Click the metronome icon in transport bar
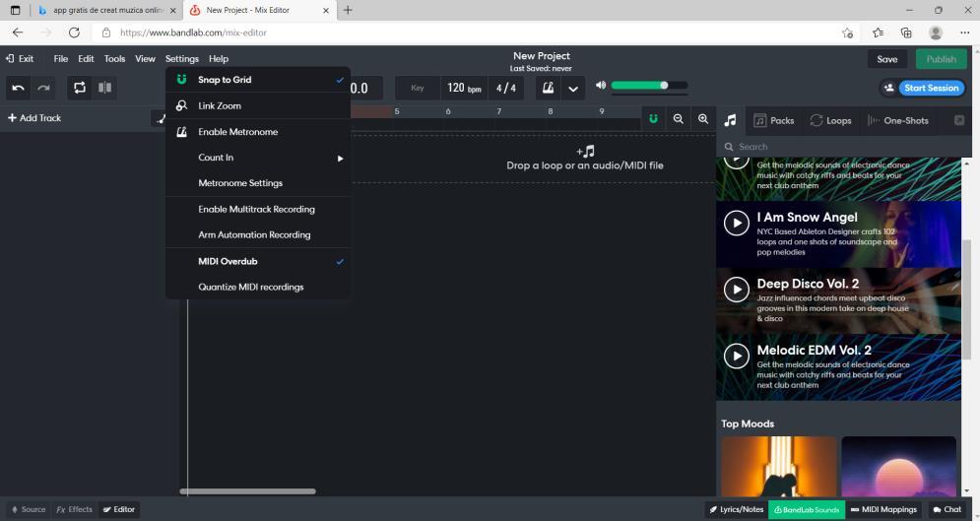This screenshot has width=980, height=521. coord(549,88)
